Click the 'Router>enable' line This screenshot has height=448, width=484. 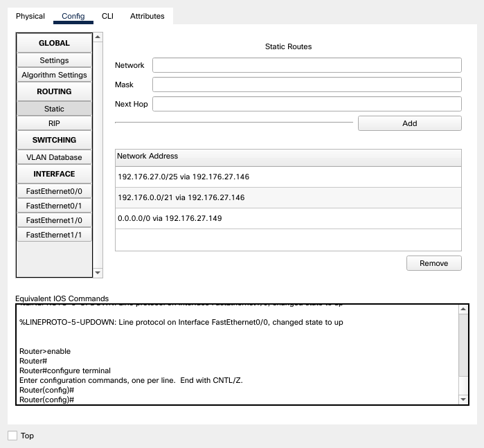[45, 351]
